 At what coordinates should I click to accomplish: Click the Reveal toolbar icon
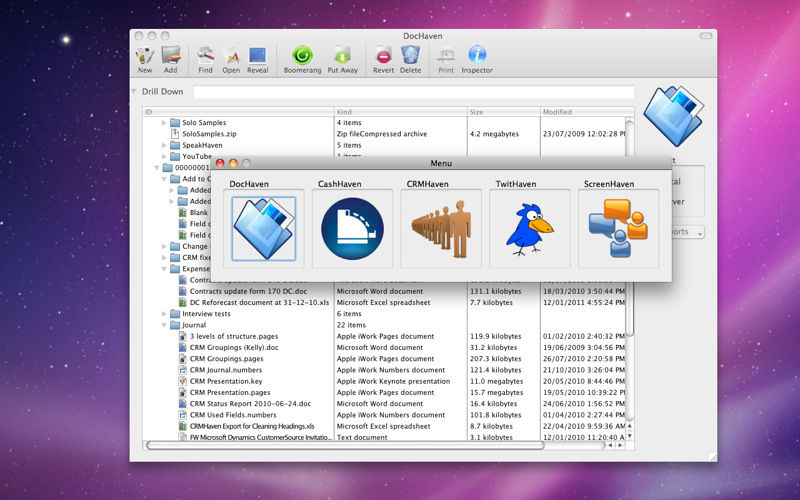(x=258, y=55)
